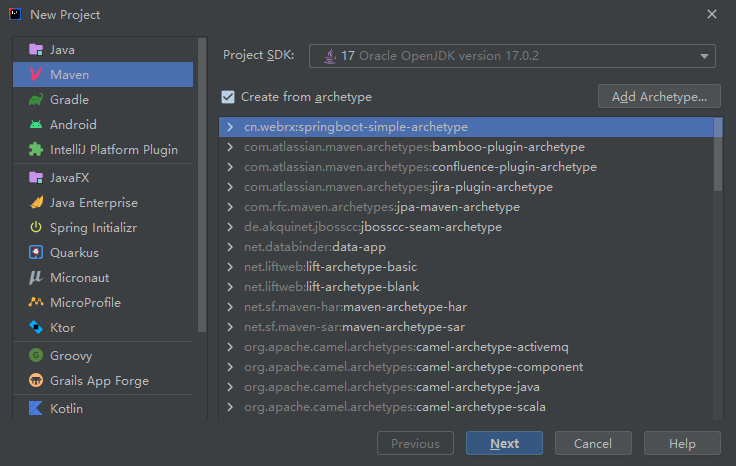Expand maven-archetype-har node
The height and width of the screenshot is (466, 736).
[x=230, y=307]
